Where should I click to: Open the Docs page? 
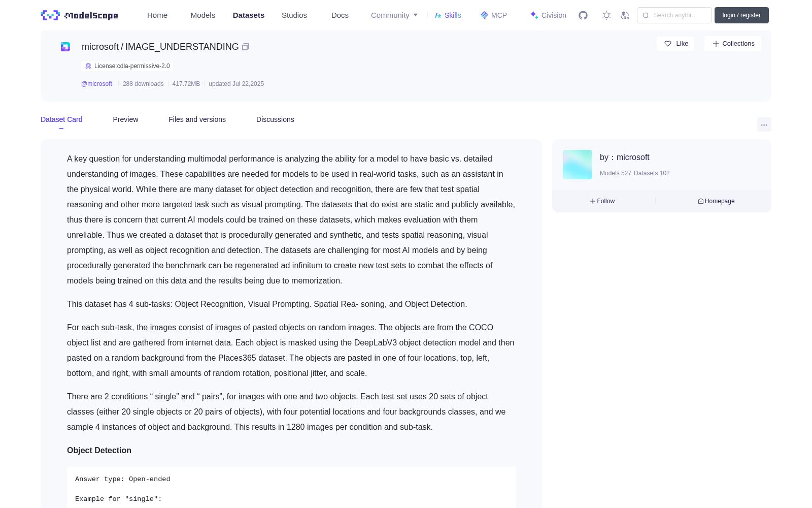pyautogui.click(x=340, y=15)
